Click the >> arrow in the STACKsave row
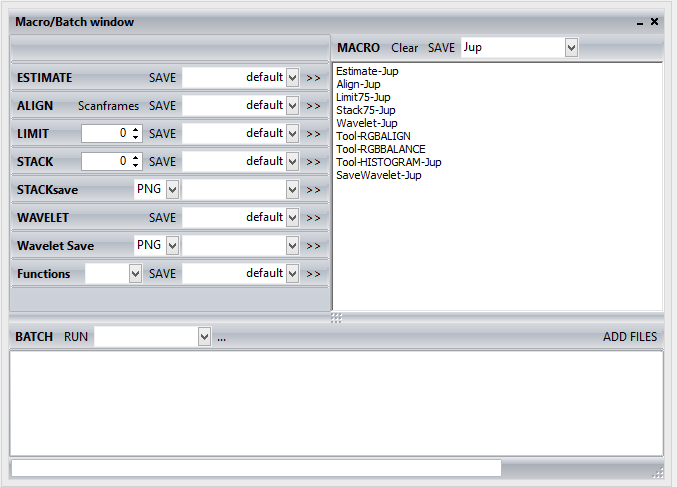677x487 pixels. 313,190
